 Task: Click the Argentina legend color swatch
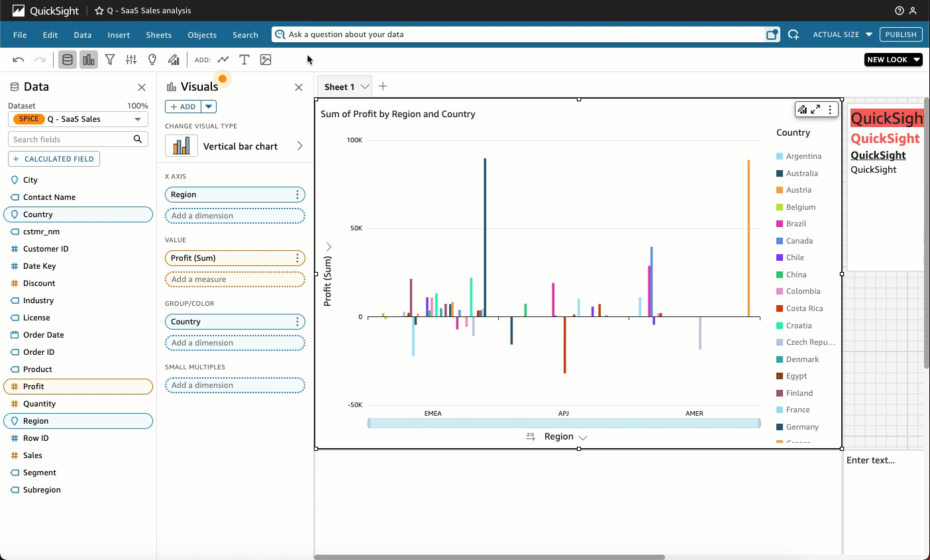coord(780,156)
